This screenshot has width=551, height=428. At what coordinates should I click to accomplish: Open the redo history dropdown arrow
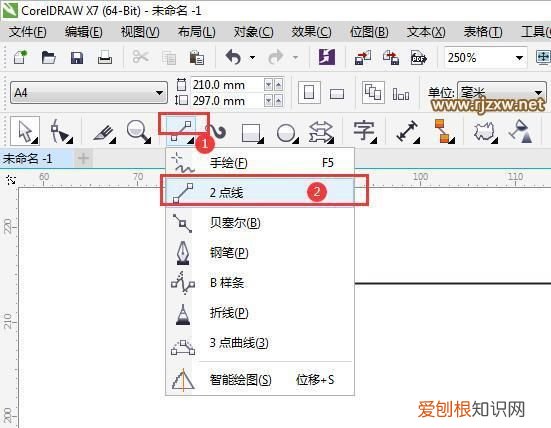(x=295, y=57)
